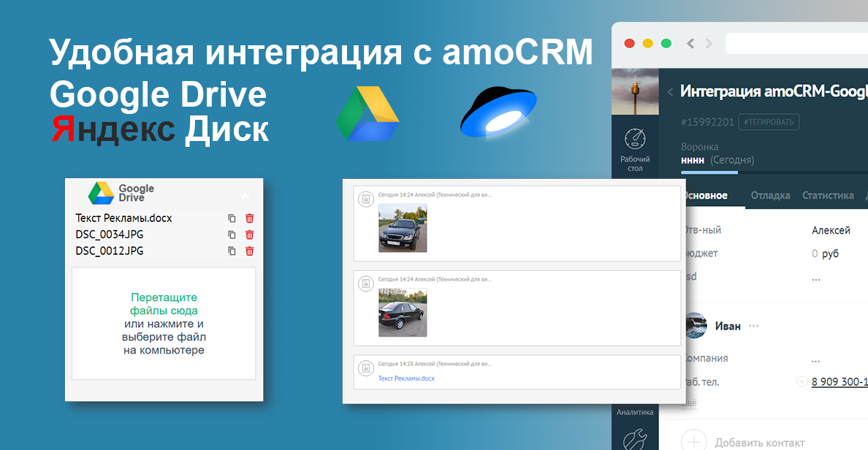This screenshot has height=450, width=868.
Task: Click note icon of Текст Рекламы.docx entry
Action: coord(366,367)
